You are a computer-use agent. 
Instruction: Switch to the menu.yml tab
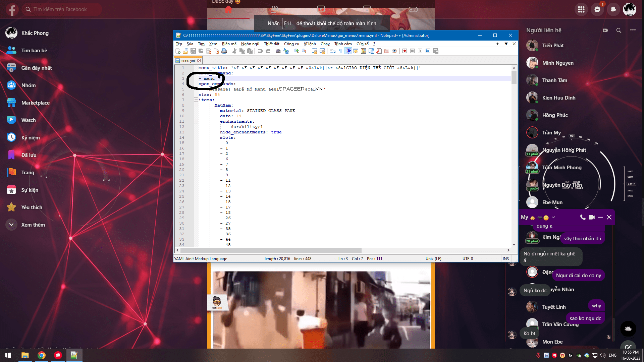(187, 61)
